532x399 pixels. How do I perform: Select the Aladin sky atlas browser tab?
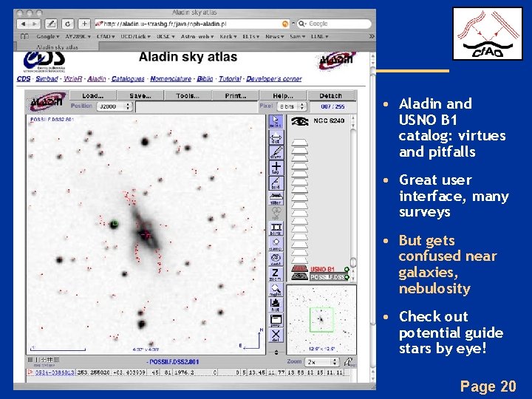point(57,47)
